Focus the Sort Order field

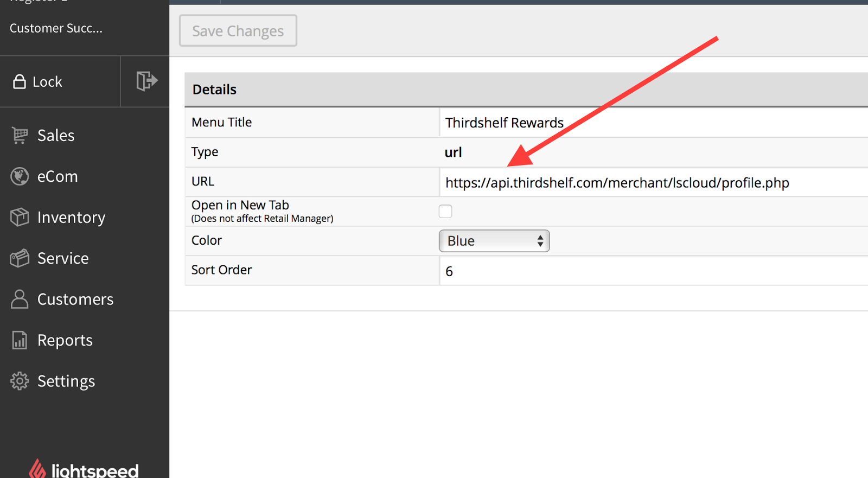(654, 271)
